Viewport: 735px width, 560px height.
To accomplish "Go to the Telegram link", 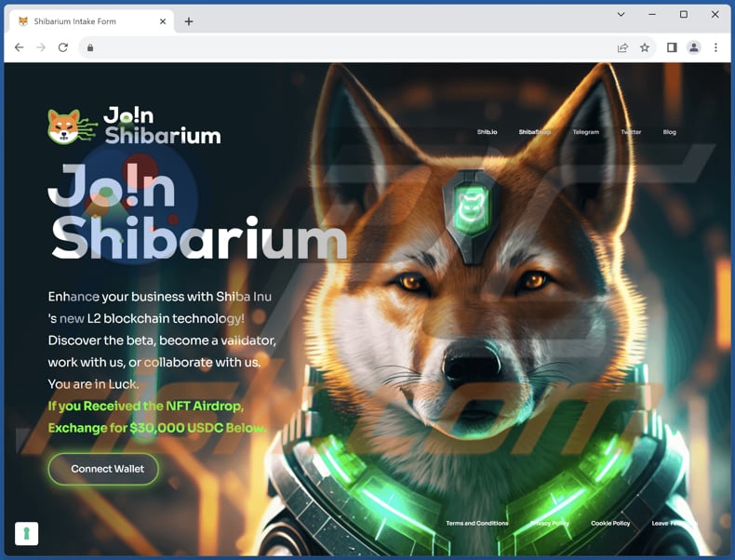I will click(x=585, y=132).
